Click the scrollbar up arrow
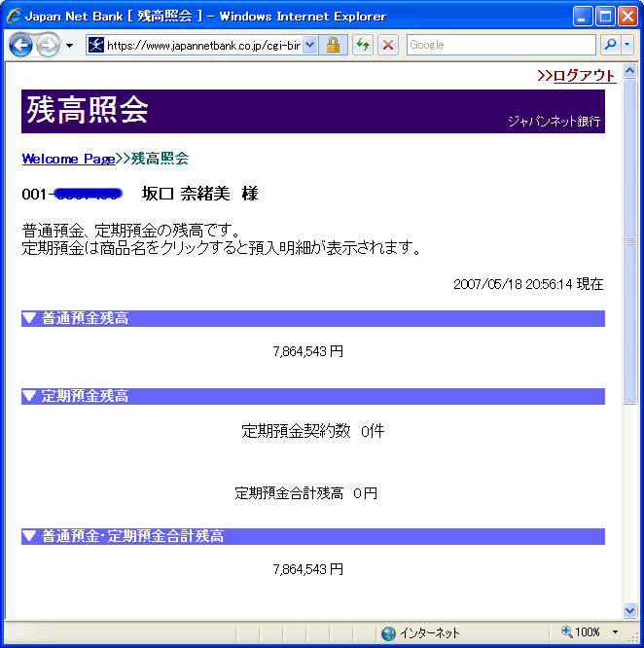Screen dimensions: 644x648 pyautogui.click(x=629, y=71)
